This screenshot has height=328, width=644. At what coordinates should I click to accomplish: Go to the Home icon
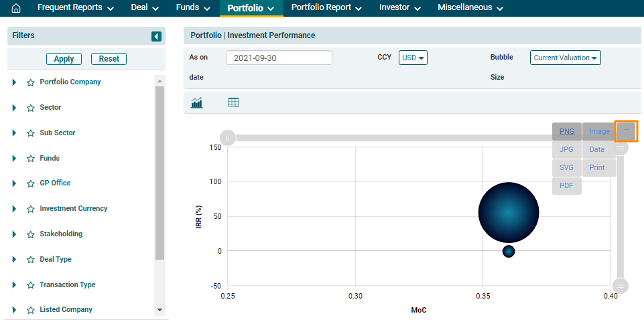click(17, 8)
